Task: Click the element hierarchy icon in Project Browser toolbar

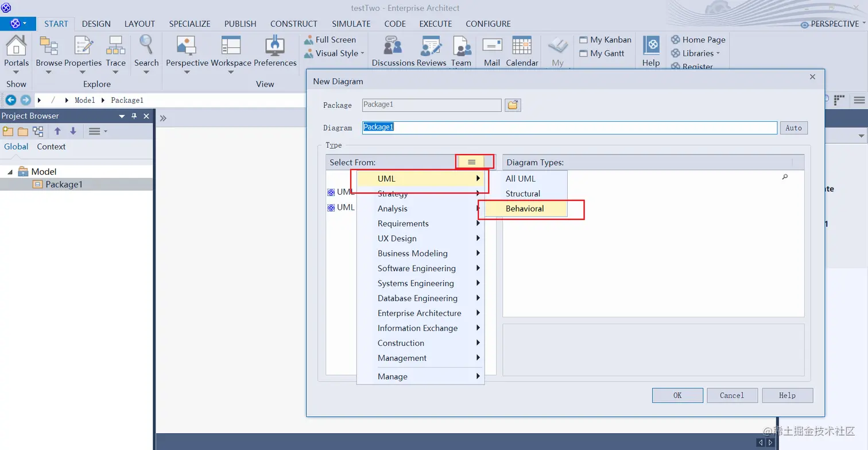Action: point(38,131)
